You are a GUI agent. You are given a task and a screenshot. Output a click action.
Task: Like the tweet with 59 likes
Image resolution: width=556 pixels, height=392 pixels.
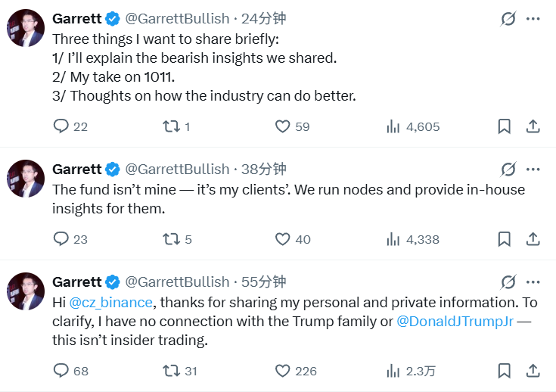282,126
